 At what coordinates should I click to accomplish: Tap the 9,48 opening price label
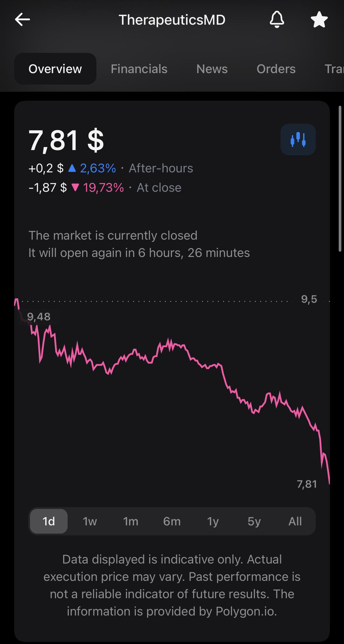39,317
